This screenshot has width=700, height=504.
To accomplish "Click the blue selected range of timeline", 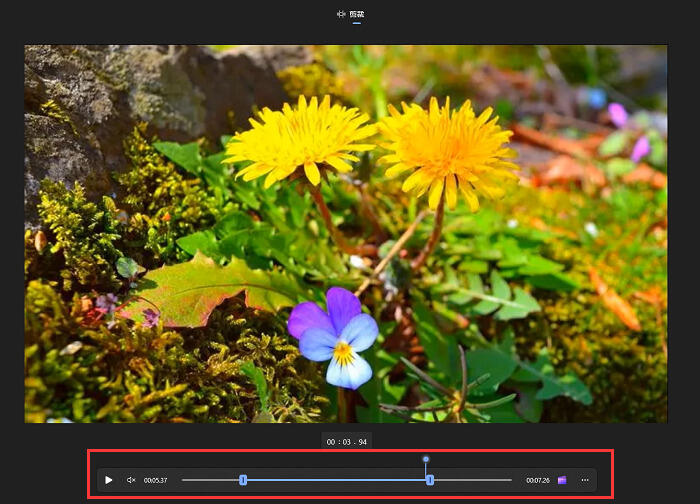I will pyautogui.click(x=336, y=480).
